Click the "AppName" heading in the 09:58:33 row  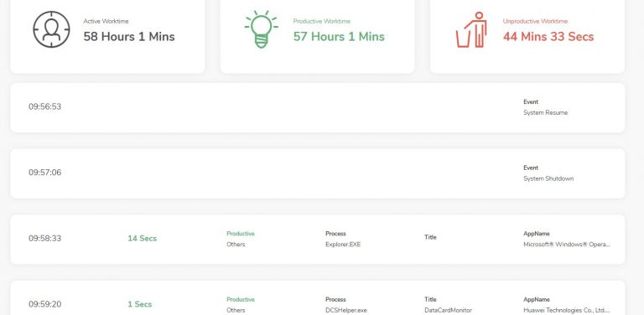pos(537,234)
